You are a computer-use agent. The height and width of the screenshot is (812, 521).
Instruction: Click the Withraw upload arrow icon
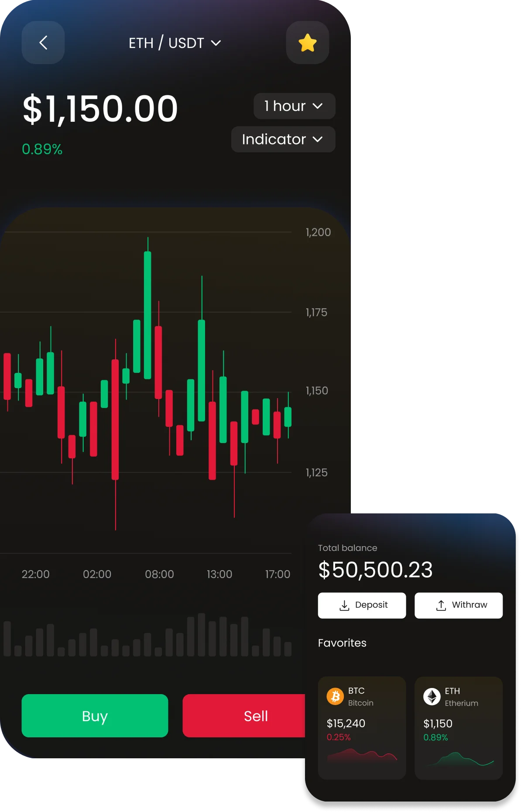coord(441,606)
